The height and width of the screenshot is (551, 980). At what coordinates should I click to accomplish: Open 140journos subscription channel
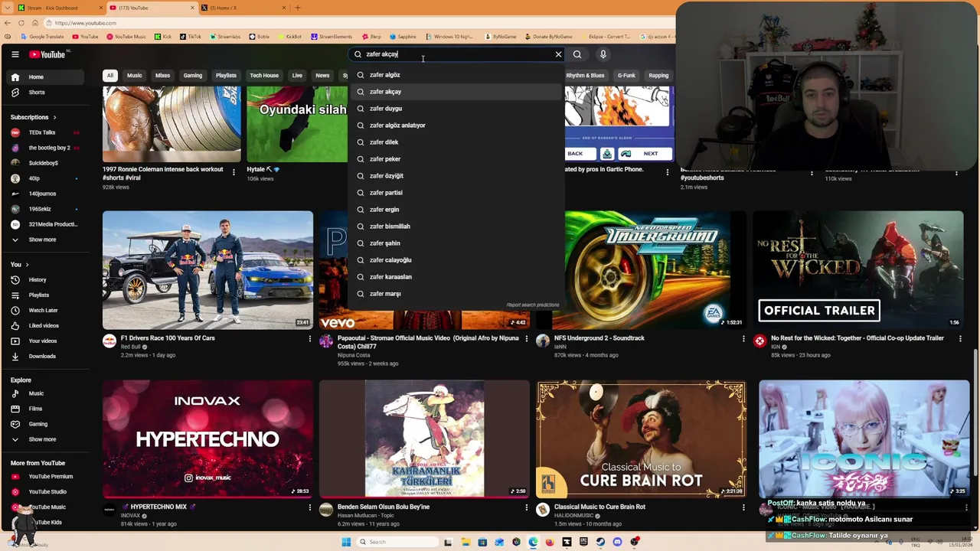[44, 194]
